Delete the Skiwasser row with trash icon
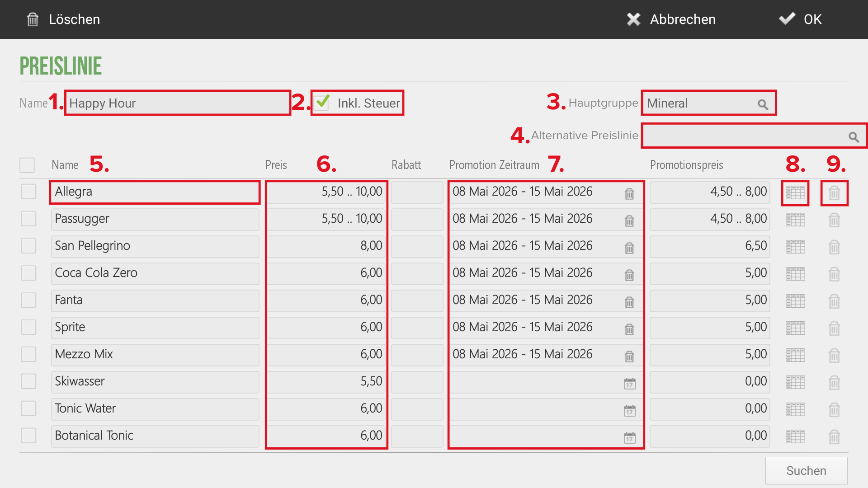 [834, 383]
